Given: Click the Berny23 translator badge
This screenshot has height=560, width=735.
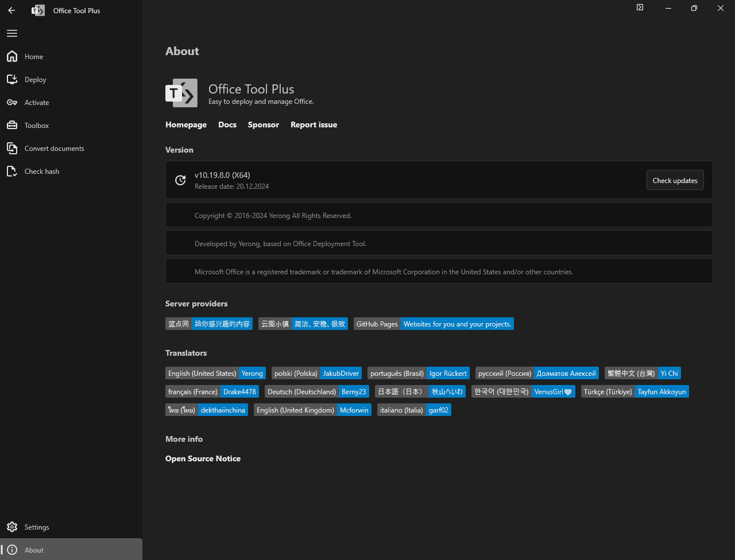Looking at the screenshot, I should 317,391.
